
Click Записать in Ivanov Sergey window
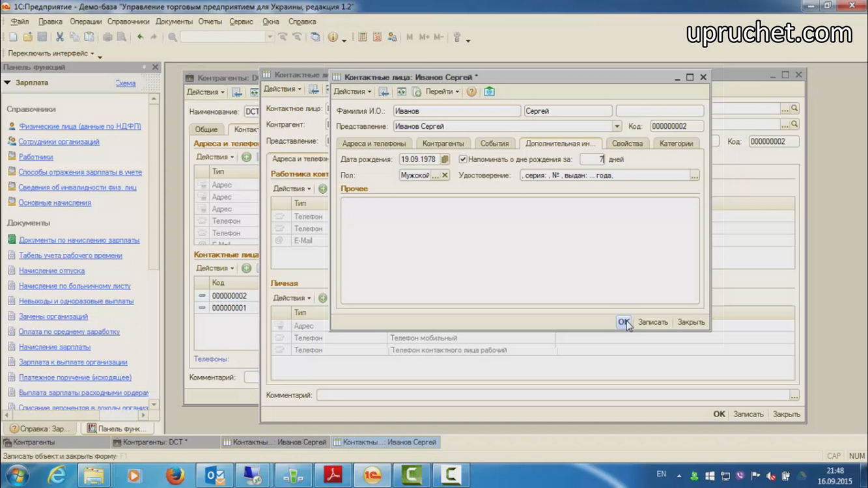tap(653, 322)
